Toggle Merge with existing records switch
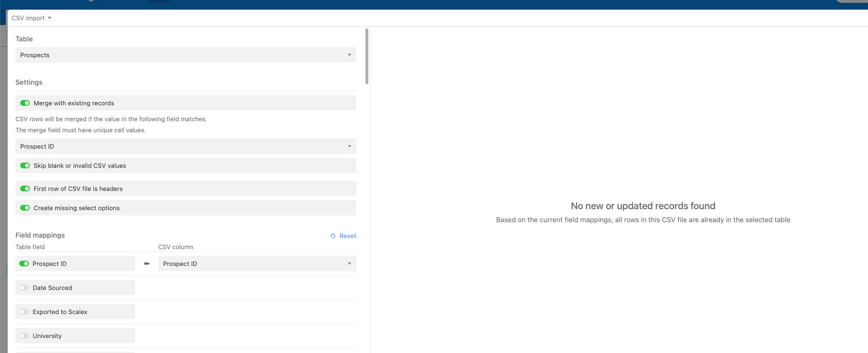868x353 pixels. click(25, 103)
